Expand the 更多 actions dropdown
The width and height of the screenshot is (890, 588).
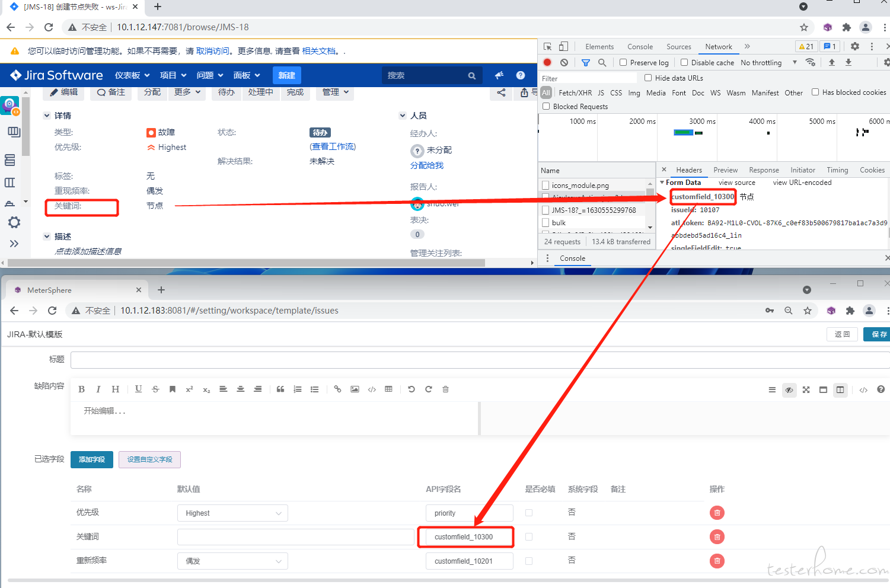187,92
